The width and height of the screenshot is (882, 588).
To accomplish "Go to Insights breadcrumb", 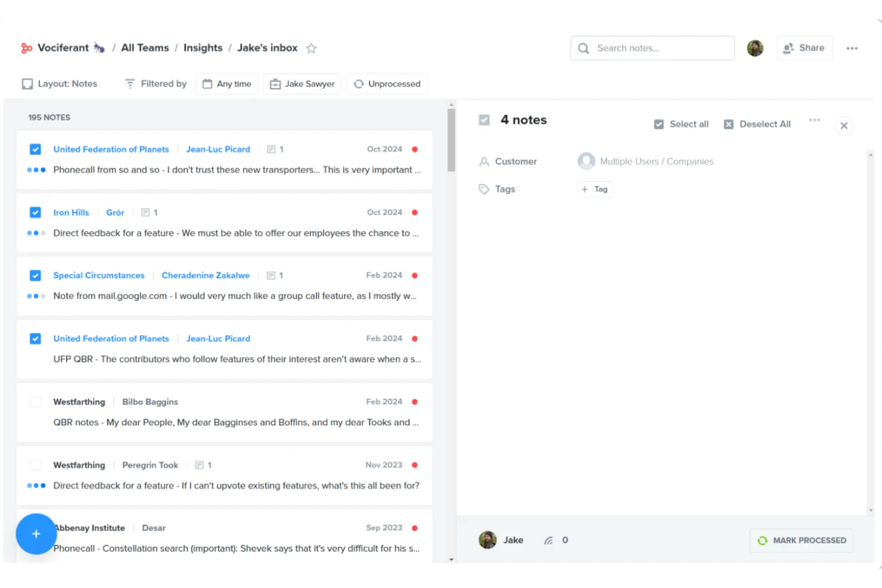I will 203,48.
